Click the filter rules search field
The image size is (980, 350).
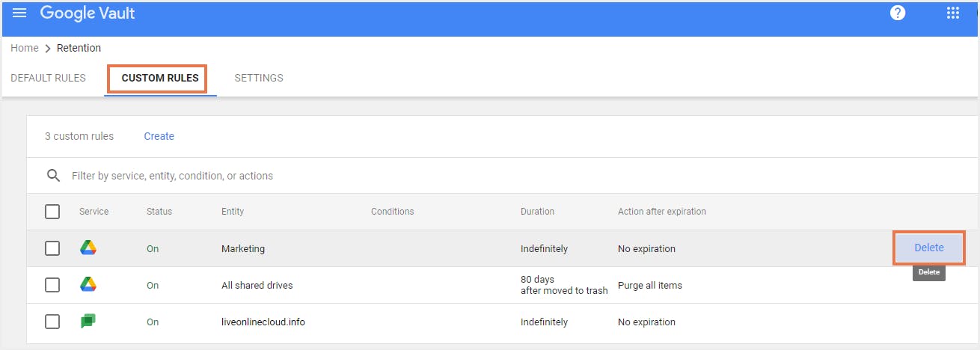(x=299, y=176)
